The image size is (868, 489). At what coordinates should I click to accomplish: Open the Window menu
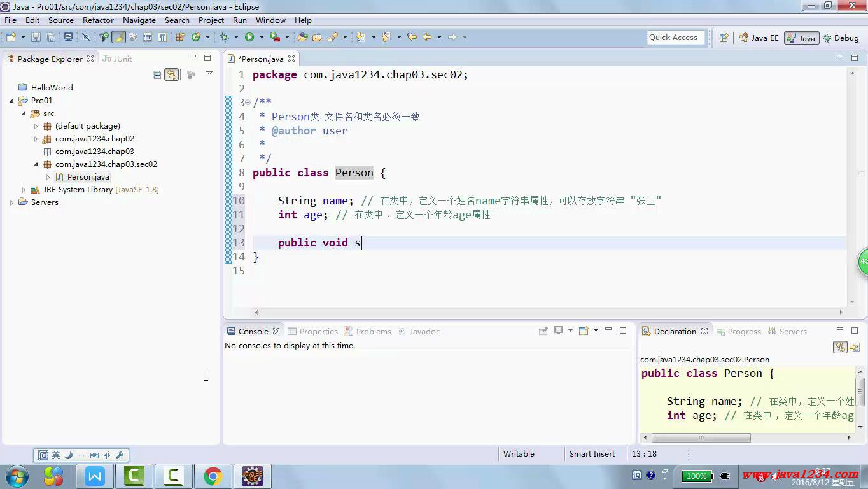click(x=270, y=20)
